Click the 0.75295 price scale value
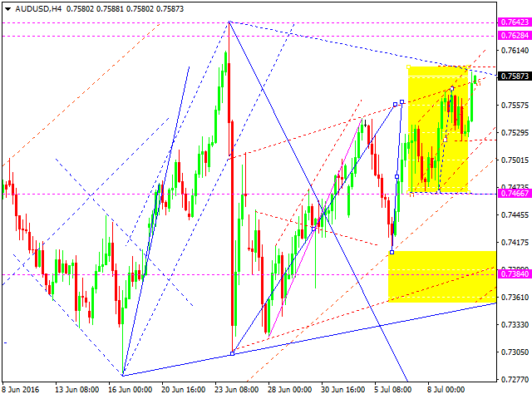 (x=515, y=133)
